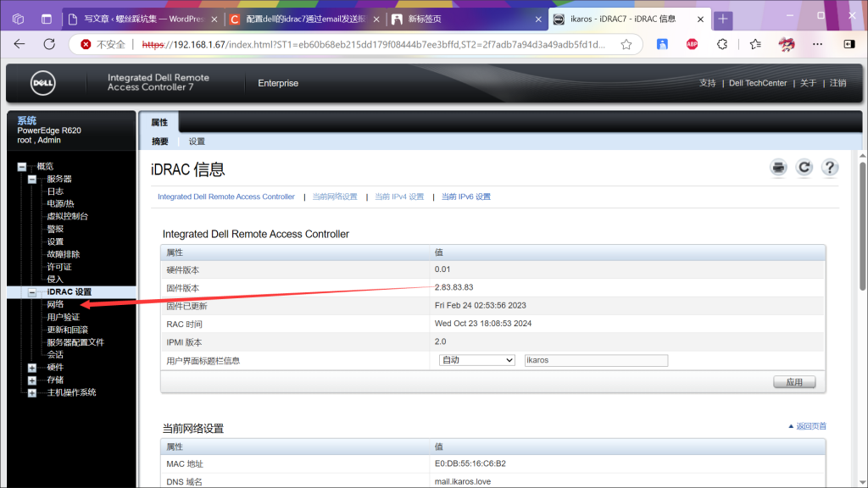This screenshot has height=488, width=868.
Task: Switch to the 属性 tab
Action: point(159,122)
